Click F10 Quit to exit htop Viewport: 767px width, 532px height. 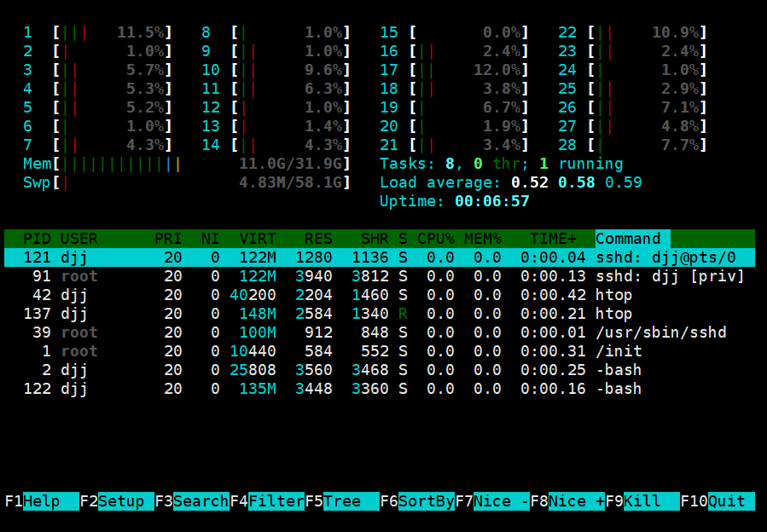point(718,501)
